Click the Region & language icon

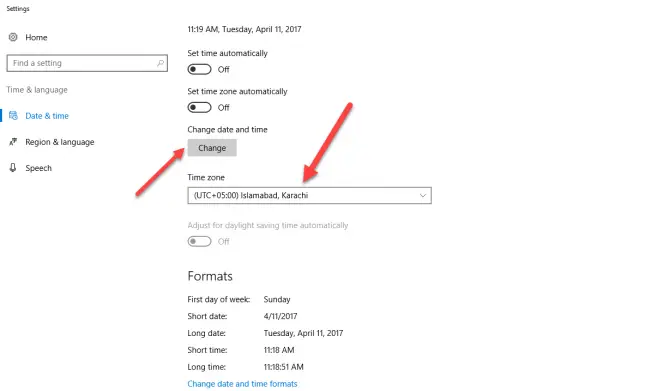[13, 141]
